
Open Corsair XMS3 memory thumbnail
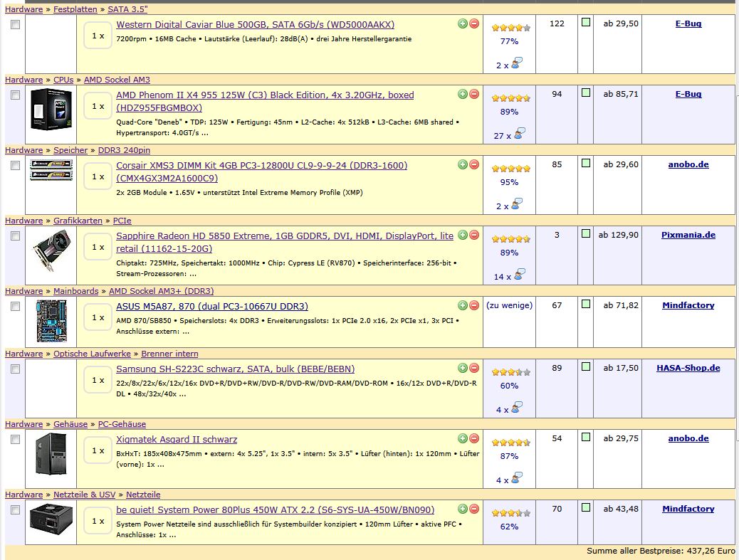click(x=51, y=170)
